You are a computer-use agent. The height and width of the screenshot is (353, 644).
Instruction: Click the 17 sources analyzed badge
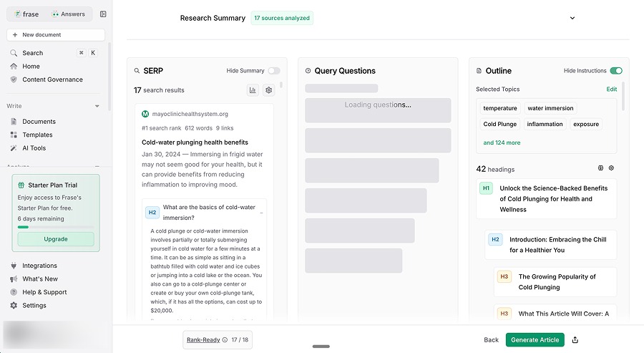point(282,18)
